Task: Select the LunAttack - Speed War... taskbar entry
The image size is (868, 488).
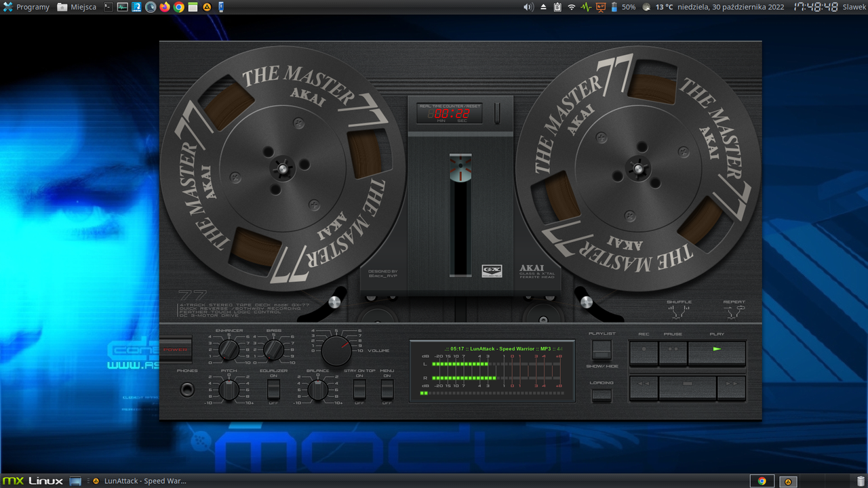Action: [x=139, y=481]
